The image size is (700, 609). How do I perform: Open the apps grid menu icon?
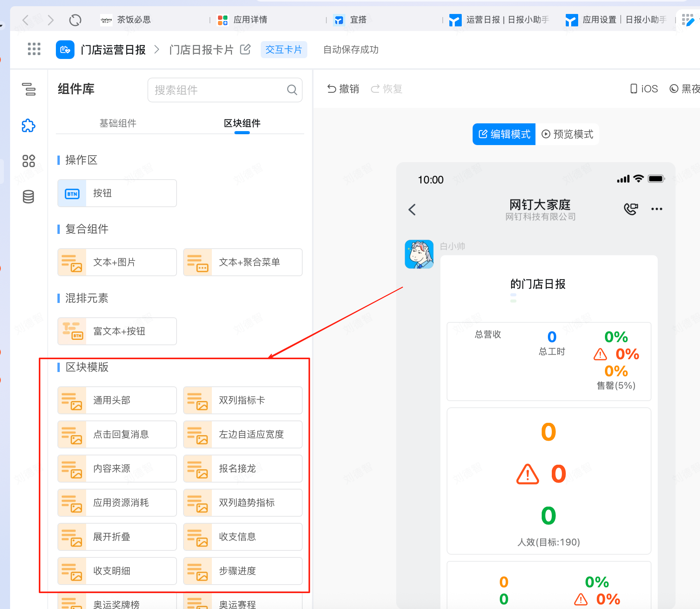(34, 49)
